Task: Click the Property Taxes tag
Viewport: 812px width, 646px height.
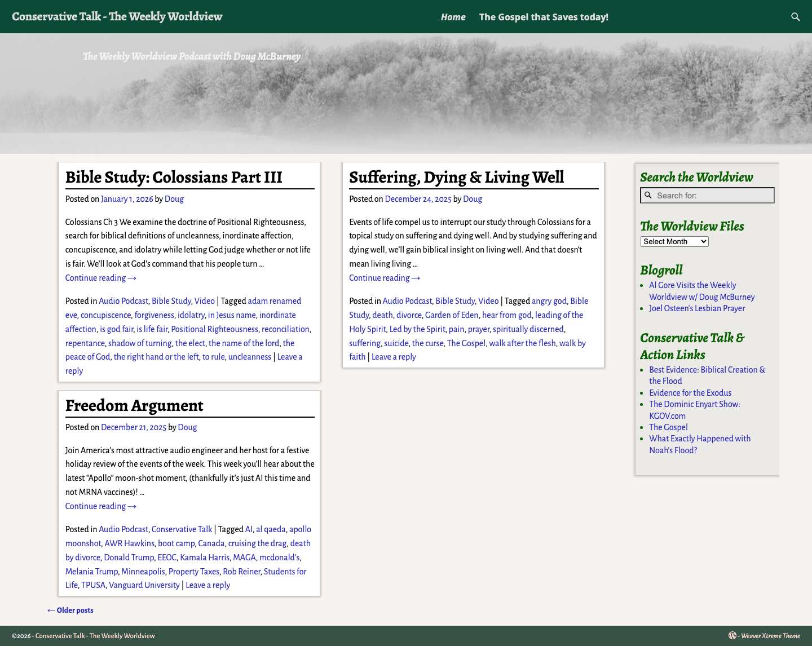Action: click(194, 572)
